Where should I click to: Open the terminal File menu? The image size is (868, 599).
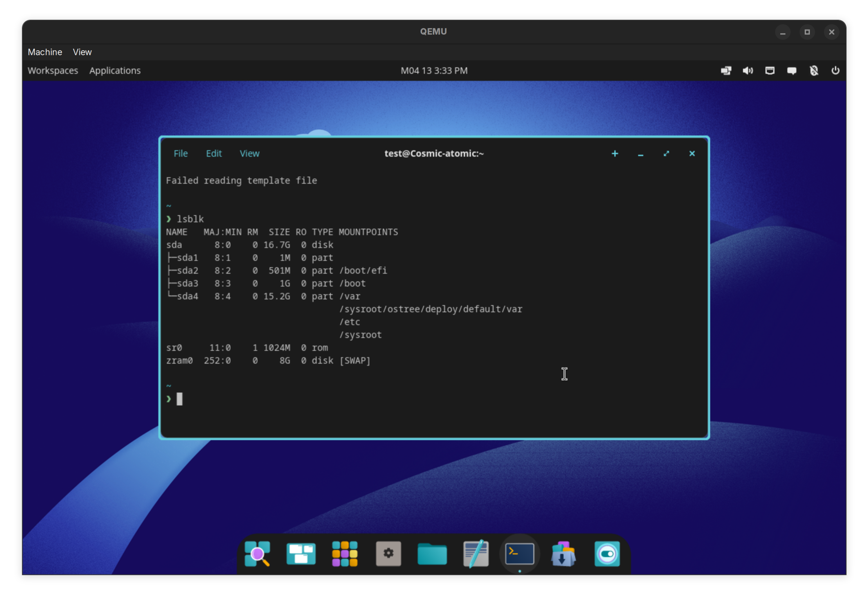coord(181,154)
